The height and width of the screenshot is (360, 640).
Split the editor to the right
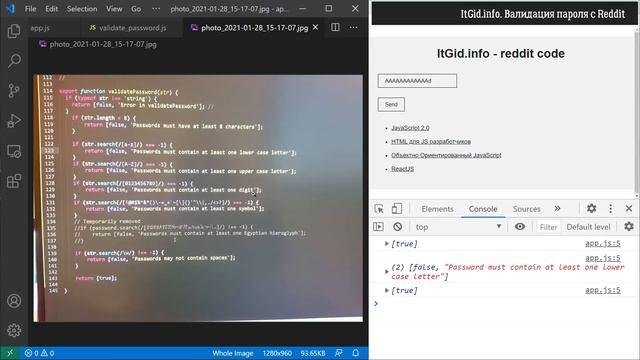(335, 27)
